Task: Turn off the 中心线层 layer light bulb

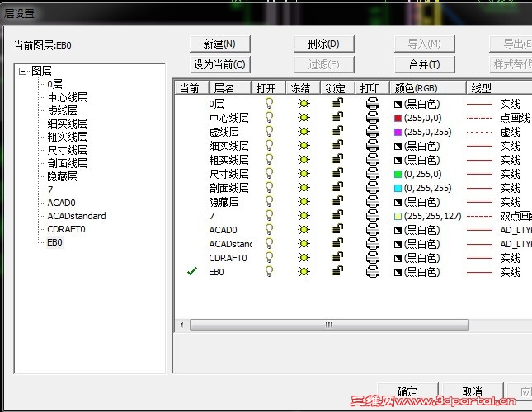Action: pos(269,118)
